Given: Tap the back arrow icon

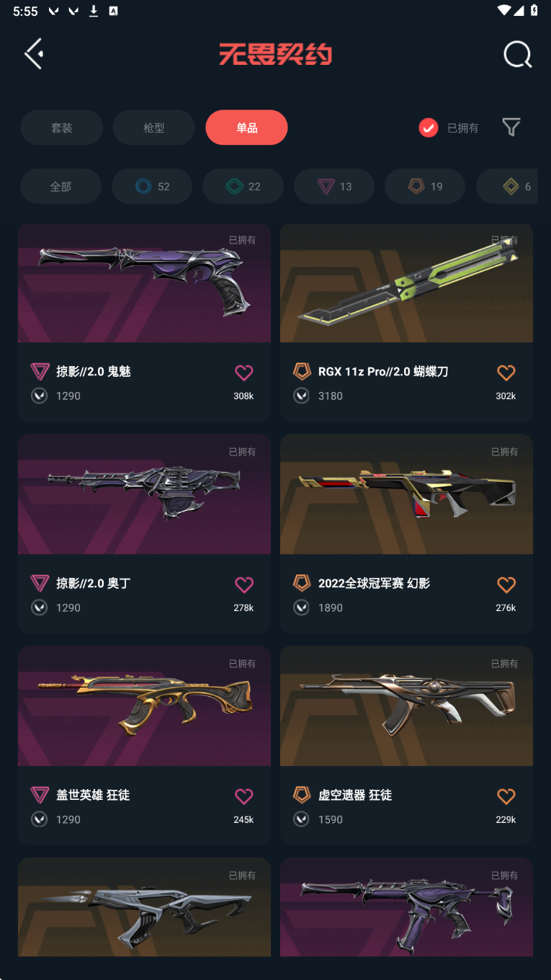Looking at the screenshot, I should click(x=34, y=54).
